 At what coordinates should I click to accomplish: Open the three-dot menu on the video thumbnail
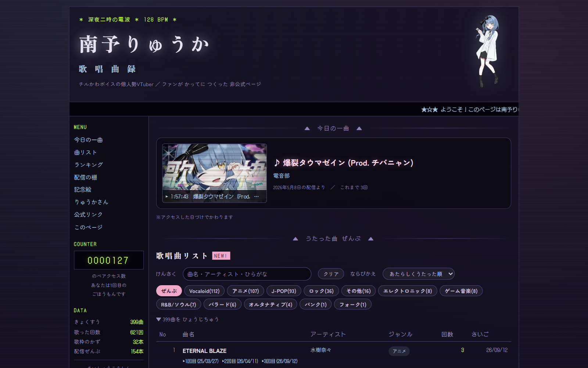point(257,197)
